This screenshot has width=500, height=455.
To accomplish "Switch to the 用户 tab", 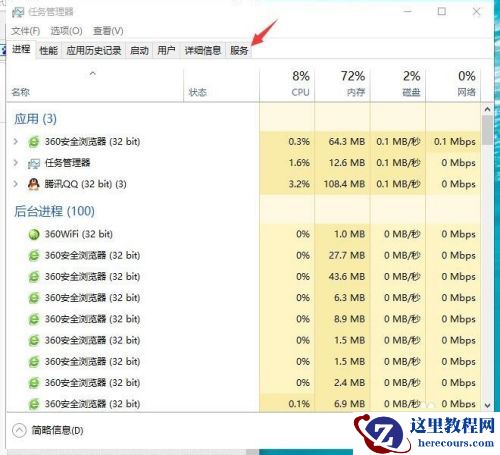I will pyautogui.click(x=166, y=51).
